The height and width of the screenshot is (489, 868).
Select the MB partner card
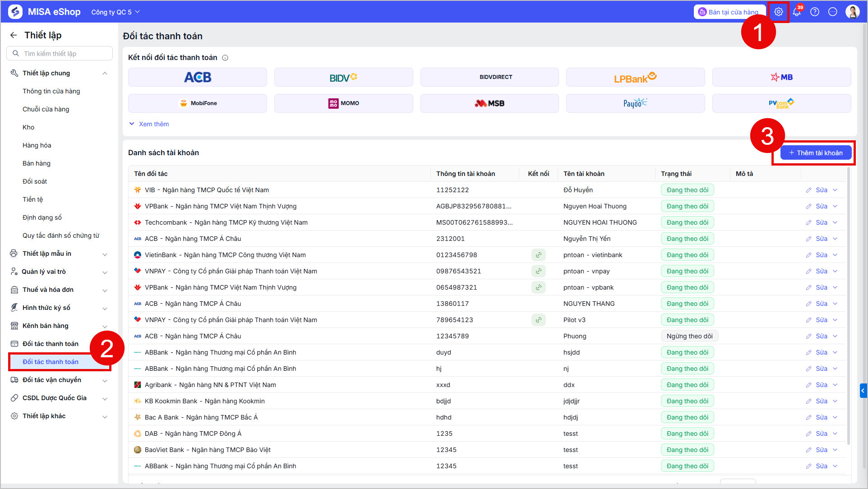(782, 77)
